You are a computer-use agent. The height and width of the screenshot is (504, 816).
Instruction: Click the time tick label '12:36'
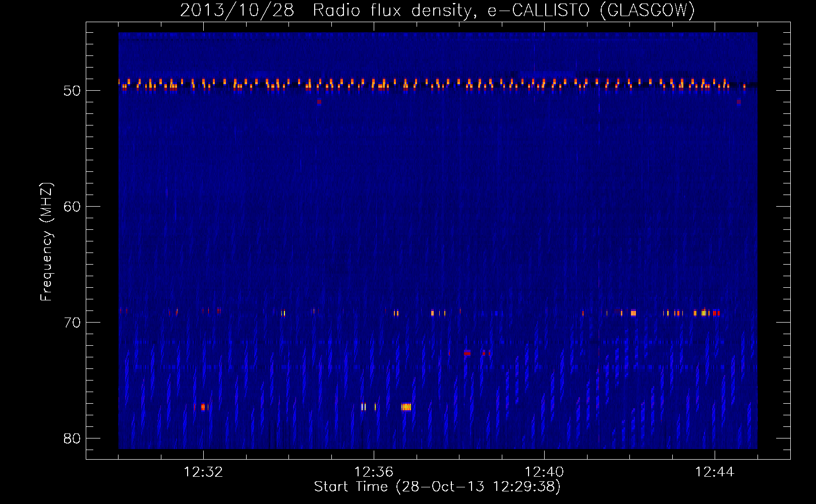(x=374, y=472)
